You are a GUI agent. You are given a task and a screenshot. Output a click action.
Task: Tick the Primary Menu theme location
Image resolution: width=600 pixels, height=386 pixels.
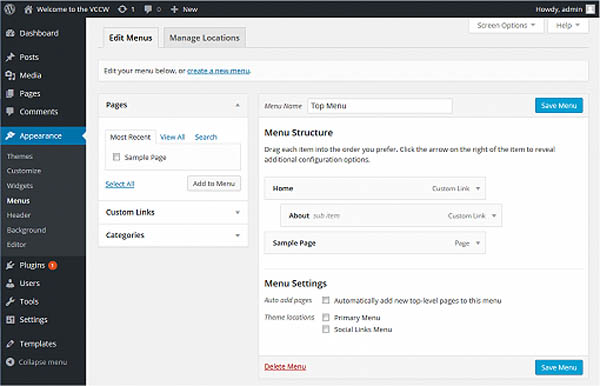click(326, 317)
